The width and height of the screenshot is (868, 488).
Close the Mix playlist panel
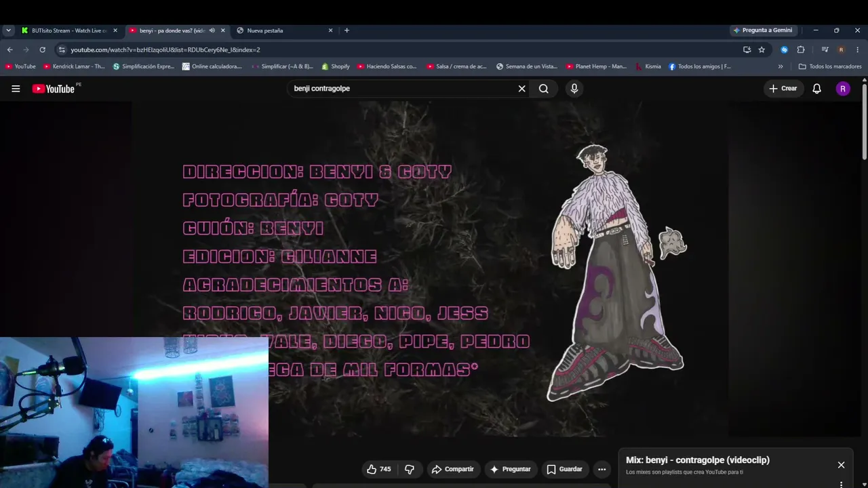pos(841,465)
